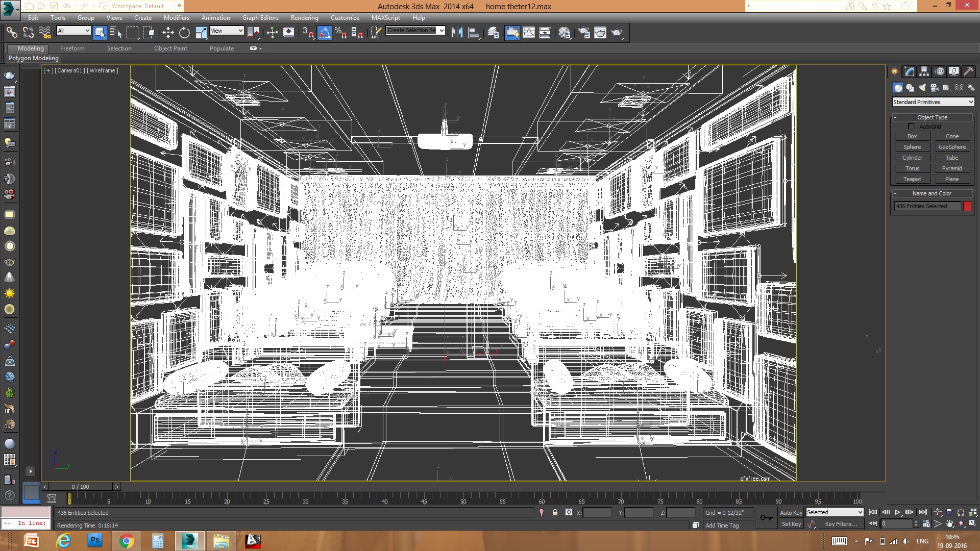The height and width of the screenshot is (551, 980).
Task: Open the Standard Primitives dropdown
Action: point(933,102)
